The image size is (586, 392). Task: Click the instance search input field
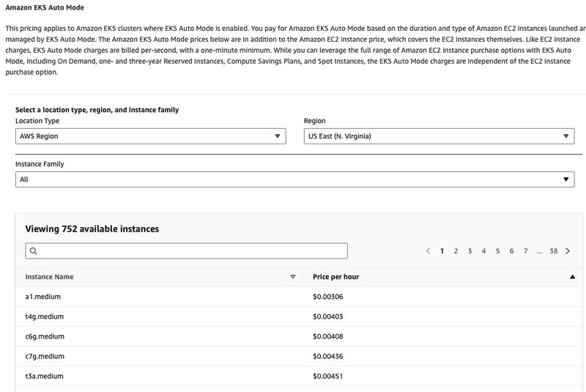(190, 251)
